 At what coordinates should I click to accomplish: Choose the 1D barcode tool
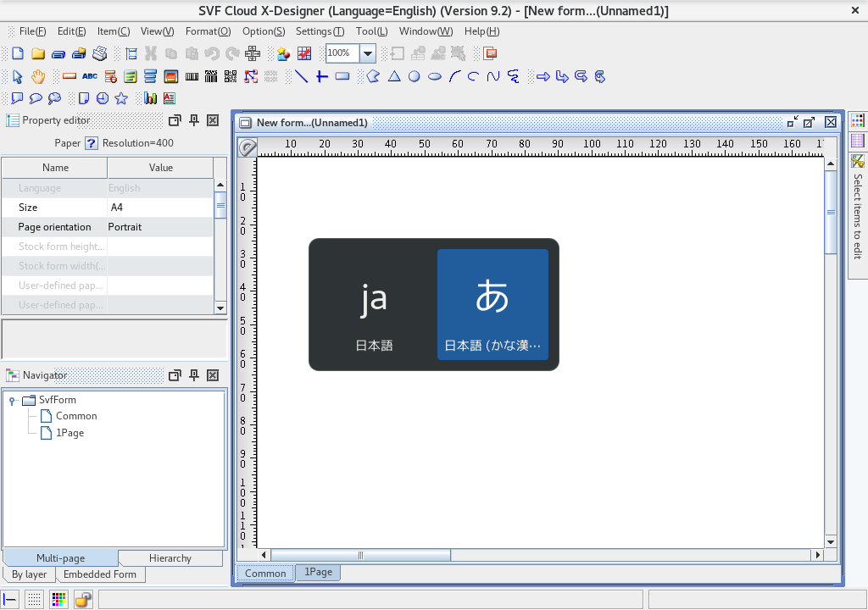(192, 76)
